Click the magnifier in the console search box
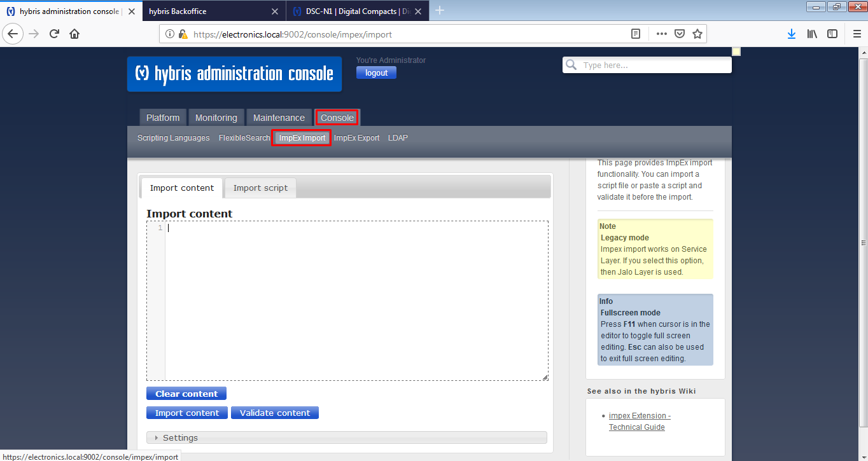 coord(571,64)
